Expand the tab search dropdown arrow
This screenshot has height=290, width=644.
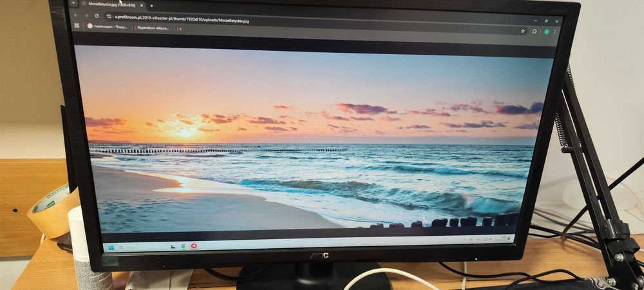73,3
